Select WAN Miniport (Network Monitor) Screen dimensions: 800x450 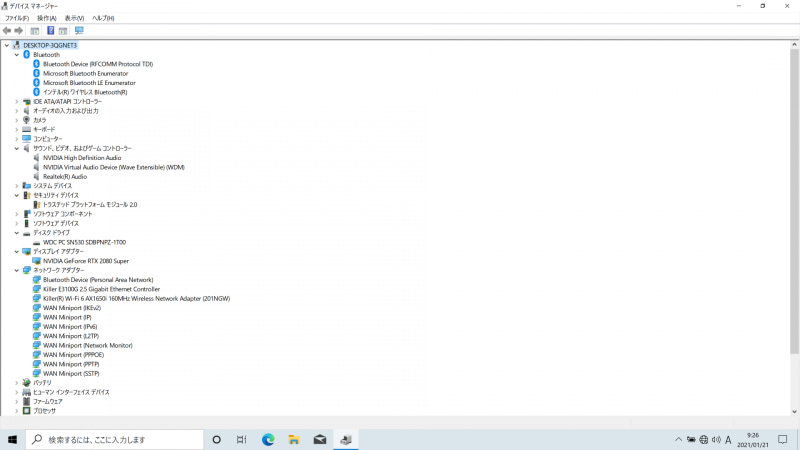[88, 345]
